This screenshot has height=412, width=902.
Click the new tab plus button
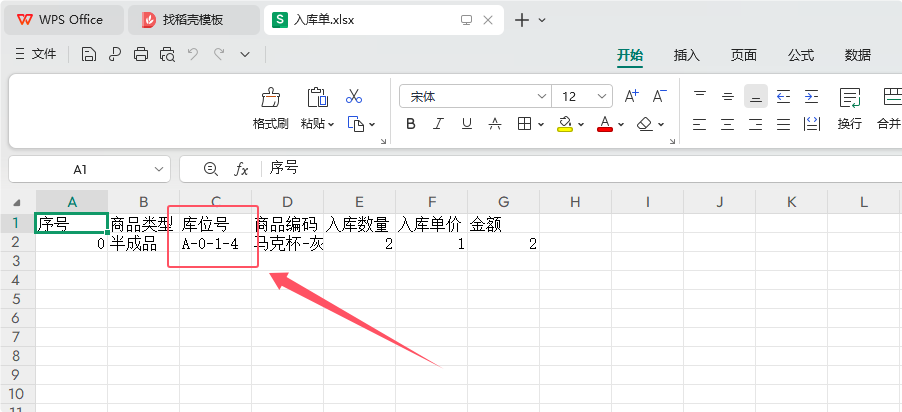(x=521, y=20)
